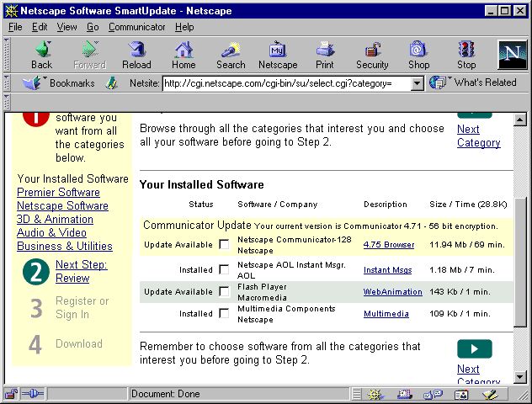Click the page location proxy icon
The width and height of the screenshot is (532, 404).
[x=112, y=83]
